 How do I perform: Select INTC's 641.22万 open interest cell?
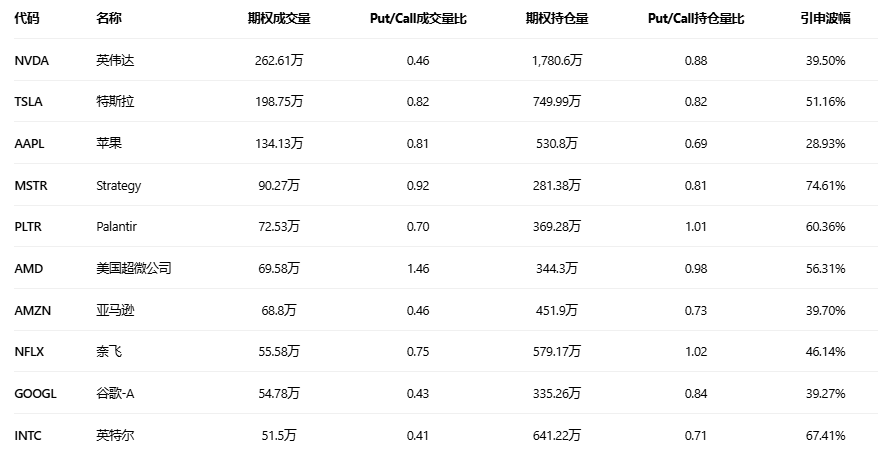[557, 436]
